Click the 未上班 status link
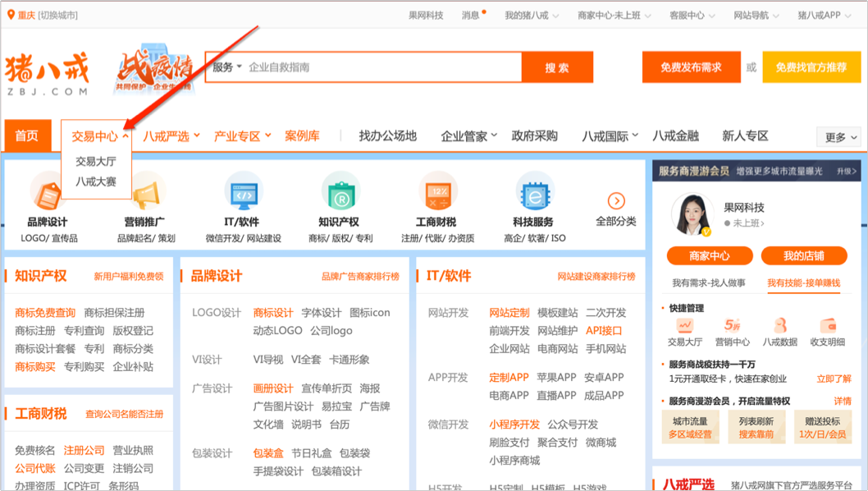 748,223
